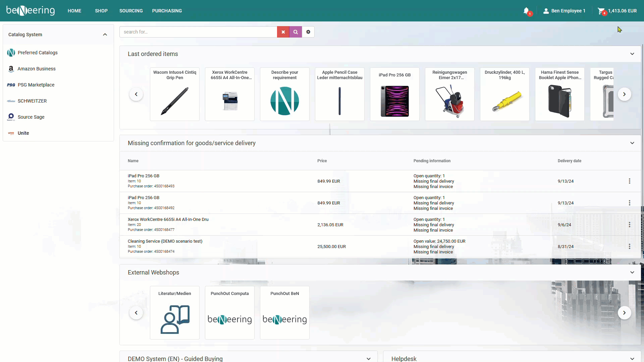Open the Ben Employee 1 user menu
The width and height of the screenshot is (644, 362).
564,11
